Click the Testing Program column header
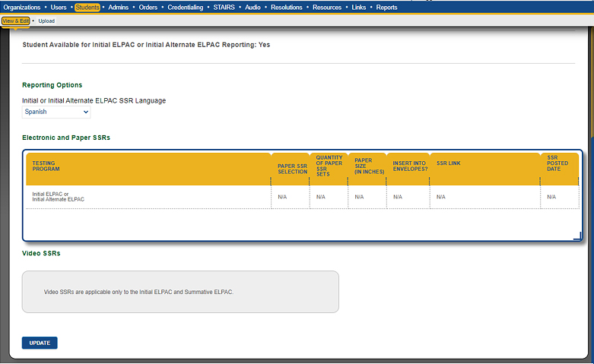The image size is (594, 364). click(148, 169)
